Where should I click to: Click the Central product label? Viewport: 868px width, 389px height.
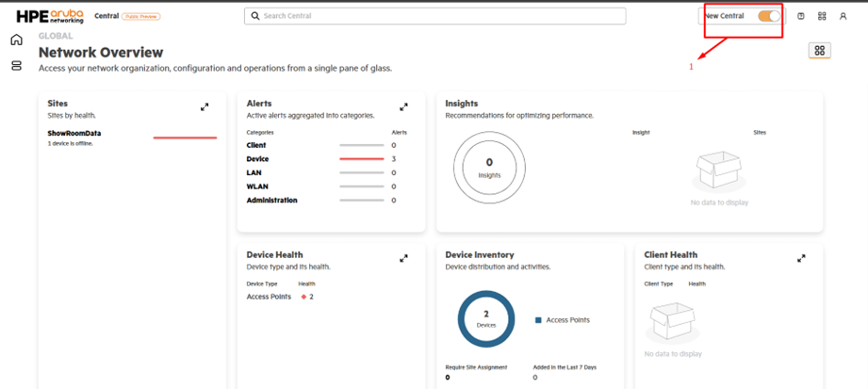click(106, 16)
